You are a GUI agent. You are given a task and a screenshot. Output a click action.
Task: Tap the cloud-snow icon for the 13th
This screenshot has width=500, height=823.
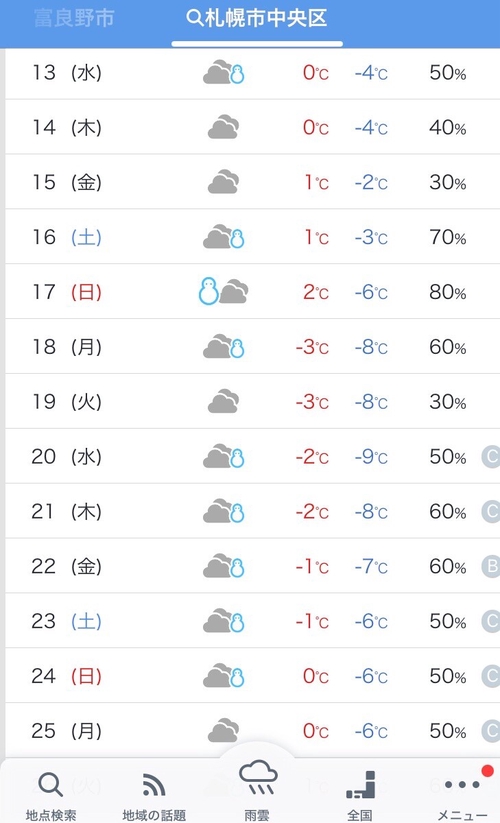pos(224,72)
